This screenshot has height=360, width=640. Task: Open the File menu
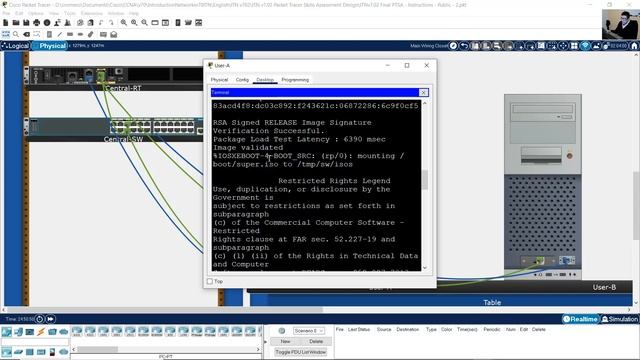click(6, 13)
